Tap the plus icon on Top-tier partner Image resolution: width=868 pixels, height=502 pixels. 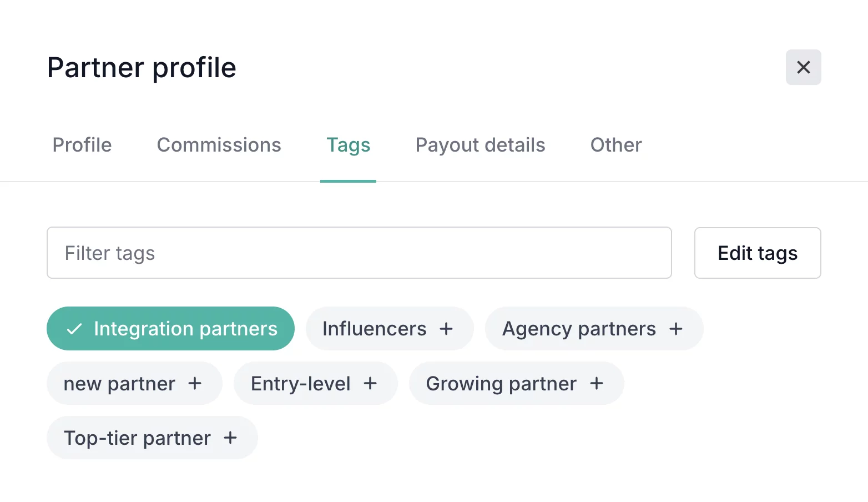230,438
